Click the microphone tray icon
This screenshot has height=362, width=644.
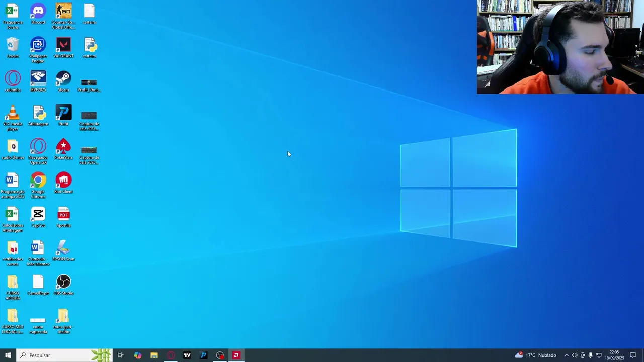[590, 355]
